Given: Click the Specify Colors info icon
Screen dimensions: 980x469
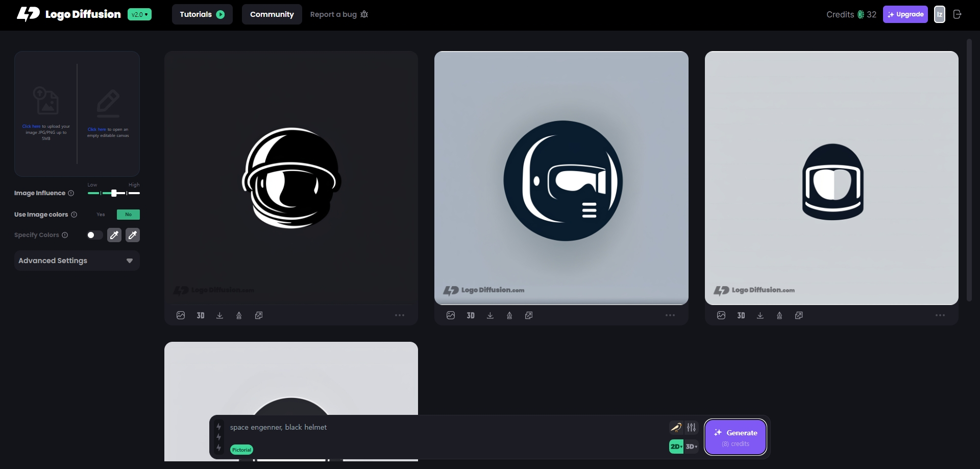Looking at the screenshot, I should pos(65,235).
